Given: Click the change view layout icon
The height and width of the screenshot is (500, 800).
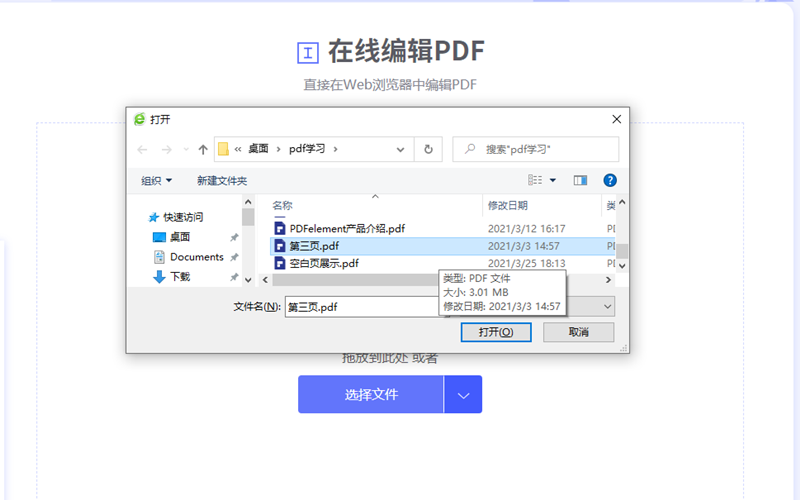Looking at the screenshot, I should (535, 181).
